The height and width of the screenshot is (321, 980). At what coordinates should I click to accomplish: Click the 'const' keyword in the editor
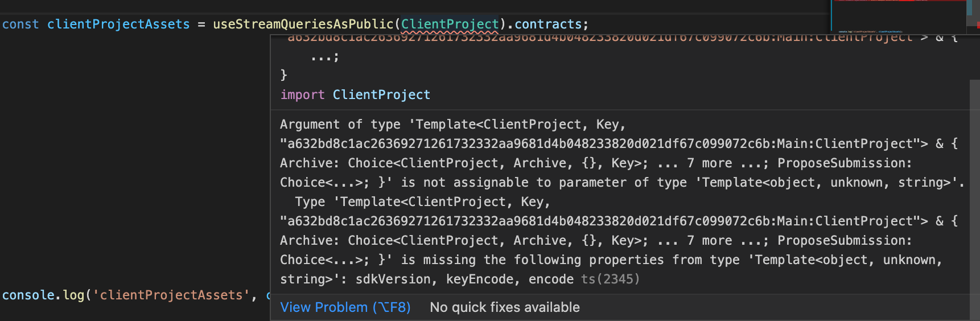pos(20,24)
